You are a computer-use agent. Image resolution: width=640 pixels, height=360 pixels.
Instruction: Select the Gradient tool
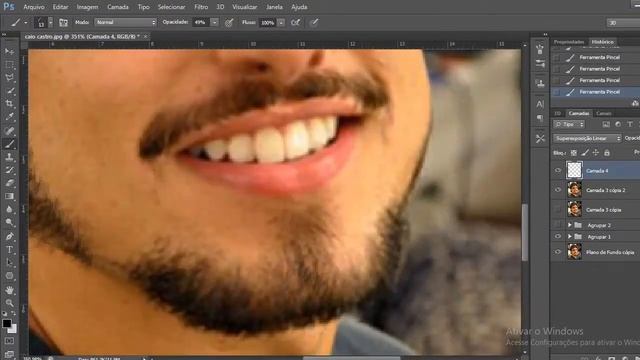pyautogui.click(x=9, y=196)
